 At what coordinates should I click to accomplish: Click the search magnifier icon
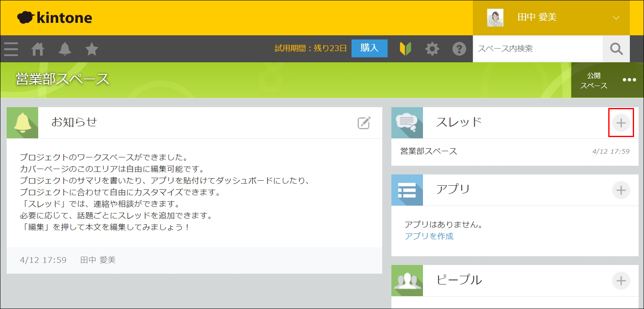[x=616, y=49]
